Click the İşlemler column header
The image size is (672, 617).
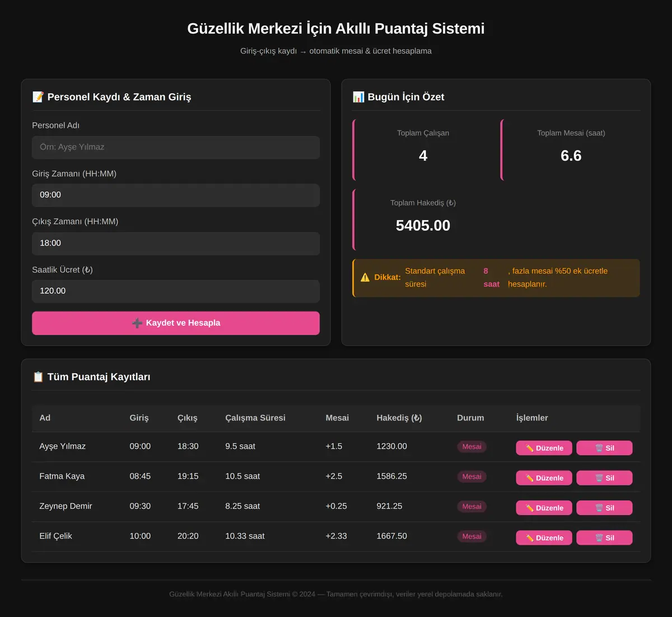tap(532, 418)
